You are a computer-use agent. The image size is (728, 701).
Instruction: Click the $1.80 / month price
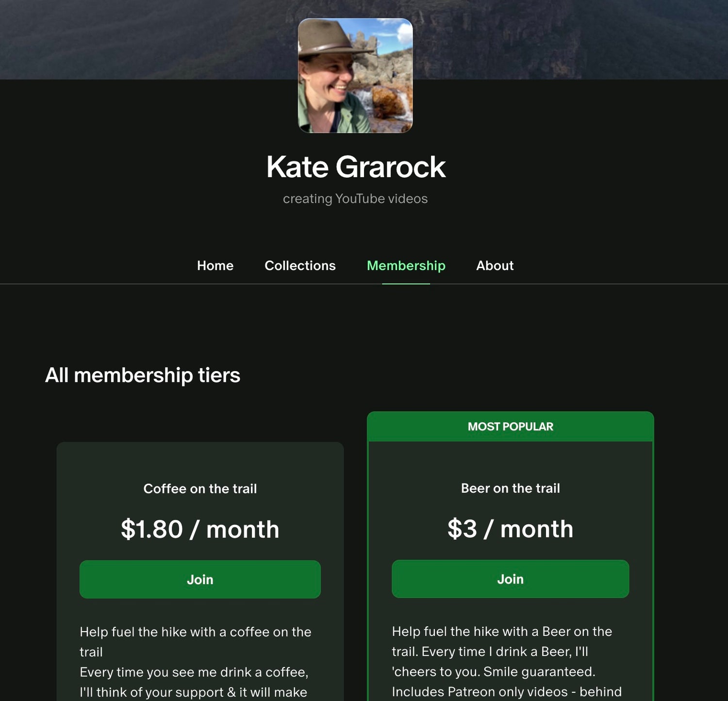click(x=200, y=529)
